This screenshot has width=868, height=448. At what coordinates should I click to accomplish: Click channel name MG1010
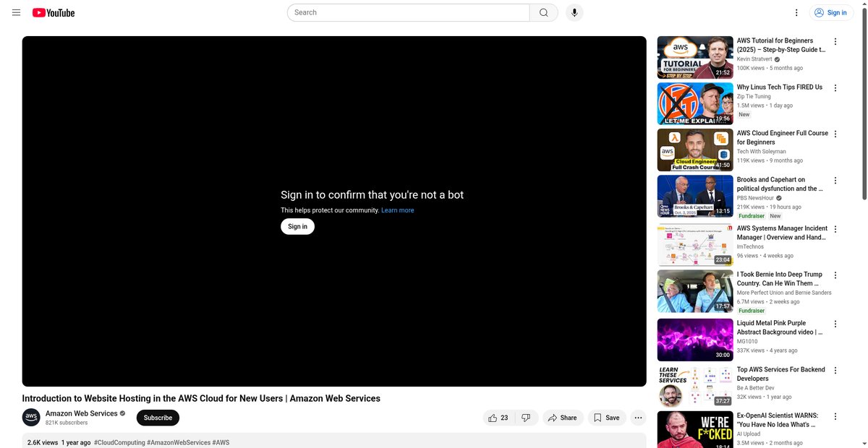(x=746, y=341)
